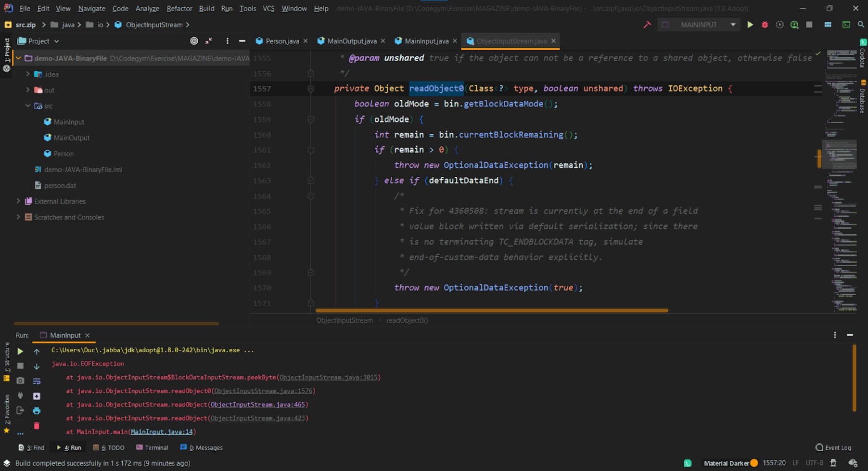868x471 pixels.
Task: Open the MAININPUT run configuration dropdown
Action: pos(733,25)
